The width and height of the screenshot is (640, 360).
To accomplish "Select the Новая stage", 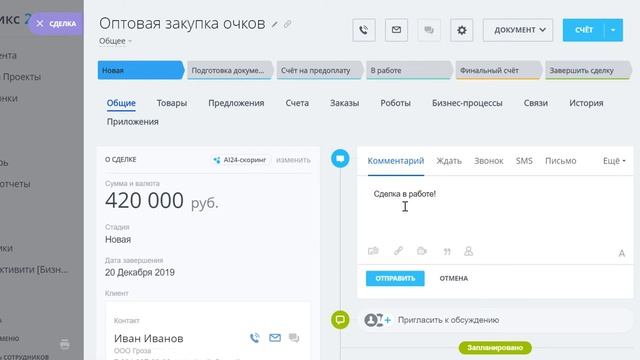I will click(x=140, y=70).
